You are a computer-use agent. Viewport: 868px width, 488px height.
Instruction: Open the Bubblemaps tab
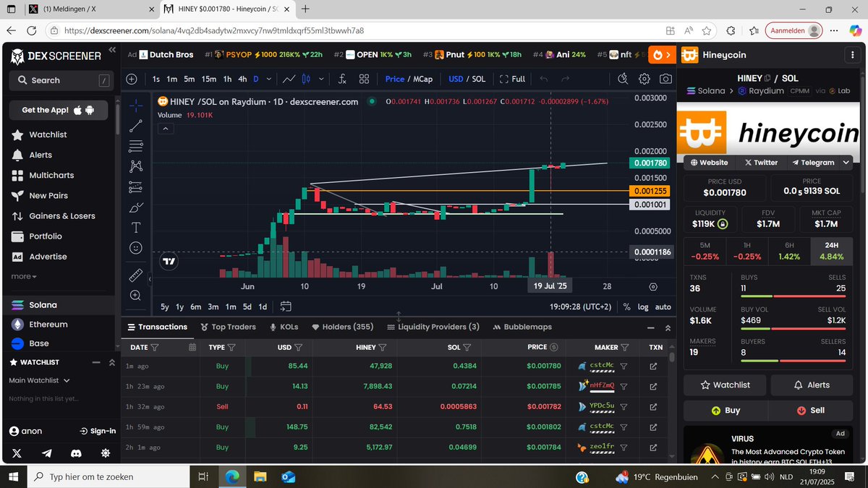(522, 327)
